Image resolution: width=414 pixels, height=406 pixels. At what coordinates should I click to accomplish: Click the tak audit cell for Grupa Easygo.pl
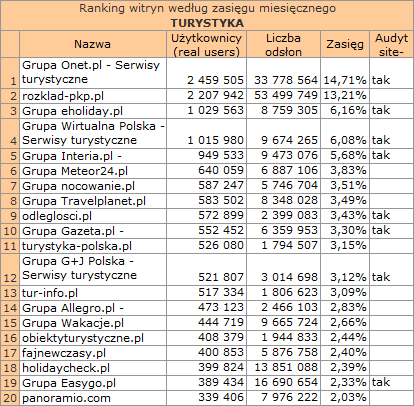pos(381,382)
